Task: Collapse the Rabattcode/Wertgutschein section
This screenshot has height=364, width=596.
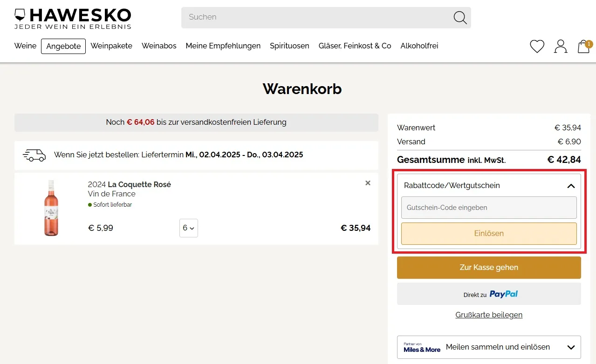Action: tap(571, 186)
